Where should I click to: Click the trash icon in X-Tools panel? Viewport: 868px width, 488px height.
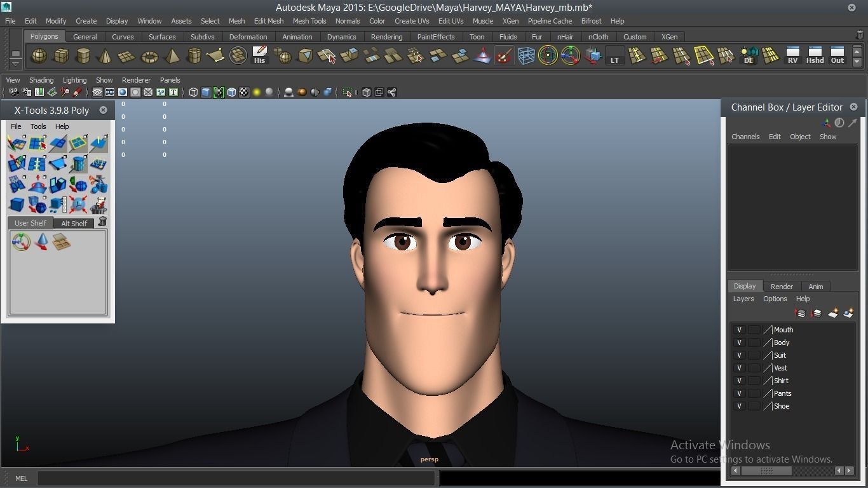(102, 222)
